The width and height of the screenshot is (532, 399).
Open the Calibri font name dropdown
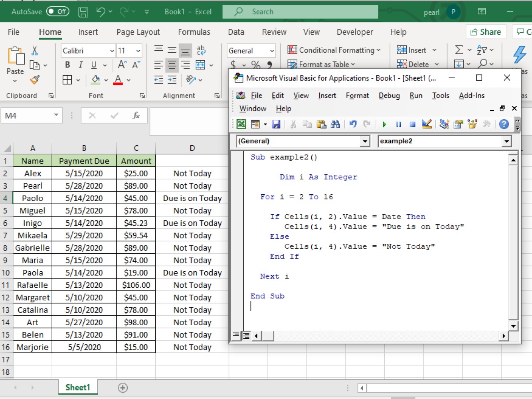(112, 51)
